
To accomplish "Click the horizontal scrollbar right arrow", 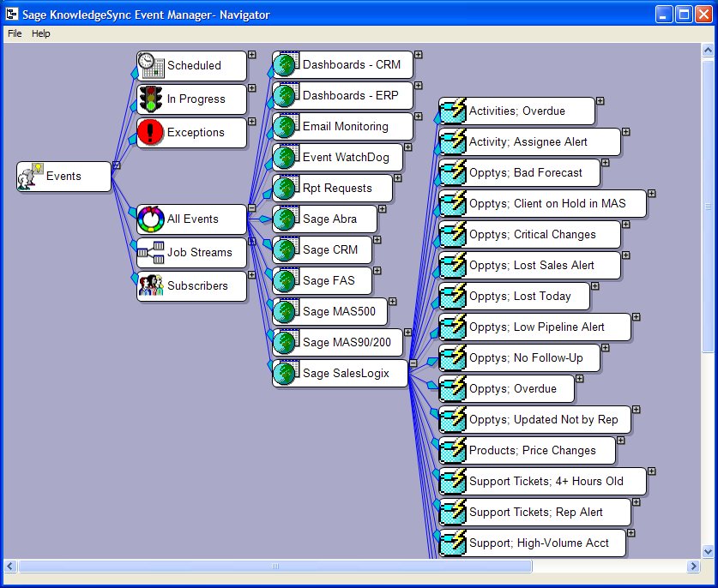I will (x=693, y=566).
